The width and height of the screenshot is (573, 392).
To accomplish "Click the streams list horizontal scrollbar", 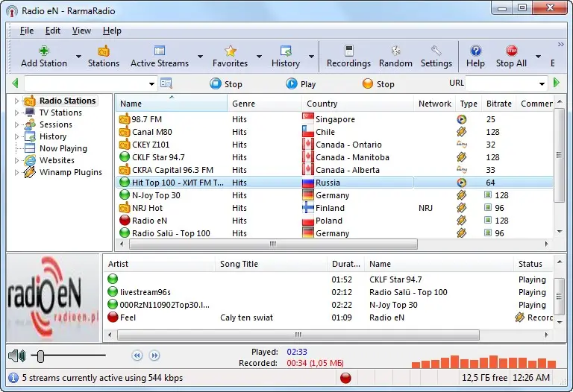I will coord(298,335).
